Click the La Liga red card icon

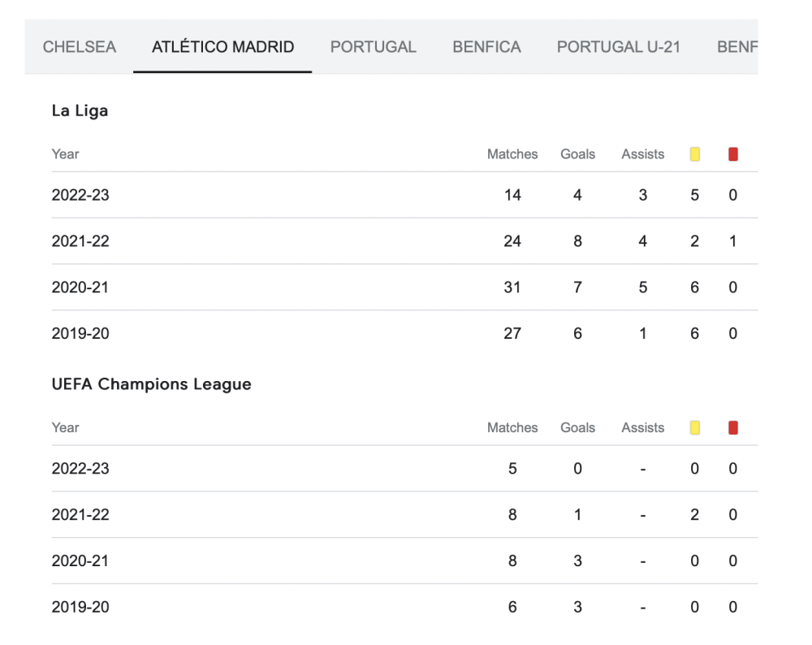pyautogui.click(x=732, y=154)
